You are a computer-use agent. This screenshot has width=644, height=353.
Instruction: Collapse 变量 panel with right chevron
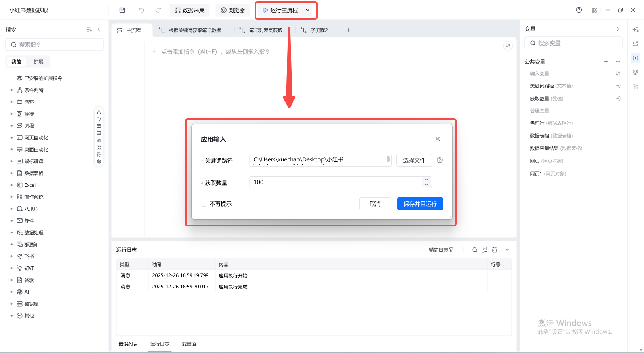(618, 29)
